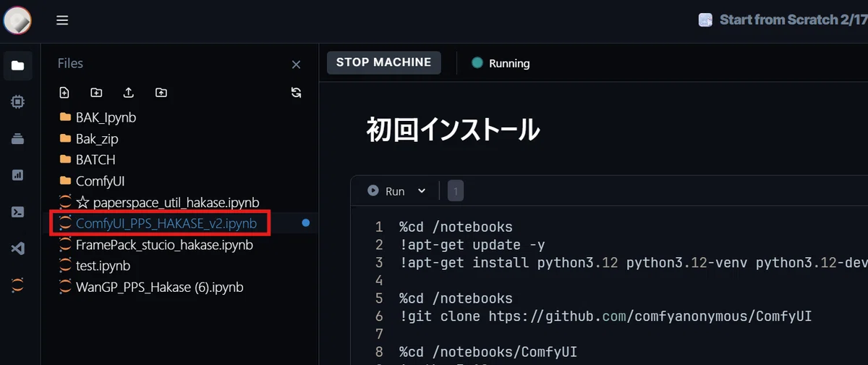Click the Start from Scratch notebook icon
Image resolution: width=868 pixels, height=365 pixels.
click(705, 20)
